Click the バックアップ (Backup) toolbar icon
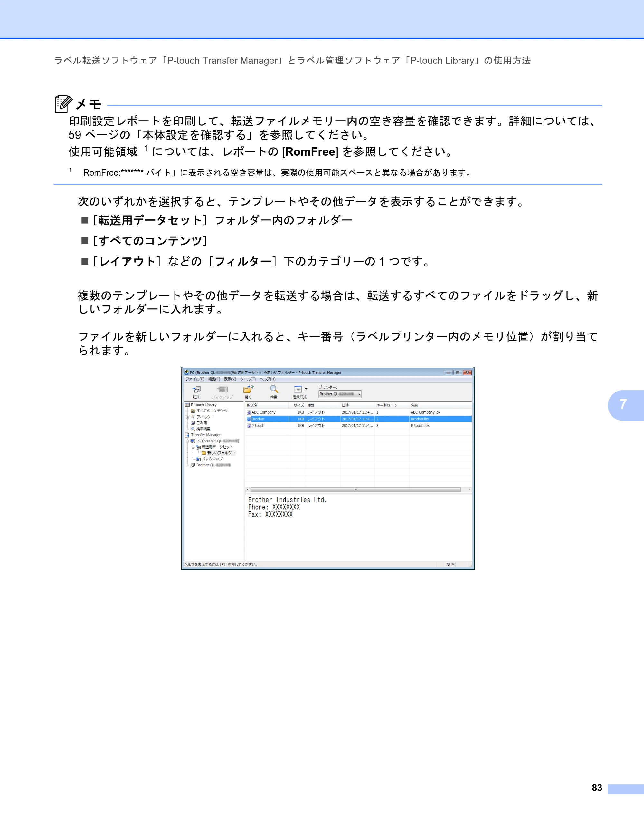The height and width of the screenshot is (832, 644). tap(222, 390)
